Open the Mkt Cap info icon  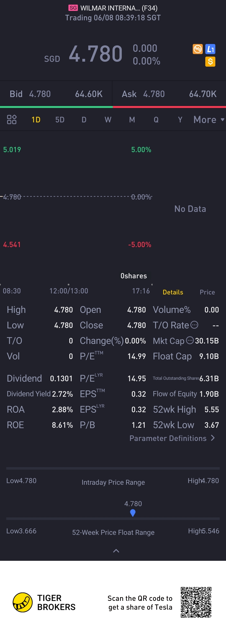click(x=190, y=340)
